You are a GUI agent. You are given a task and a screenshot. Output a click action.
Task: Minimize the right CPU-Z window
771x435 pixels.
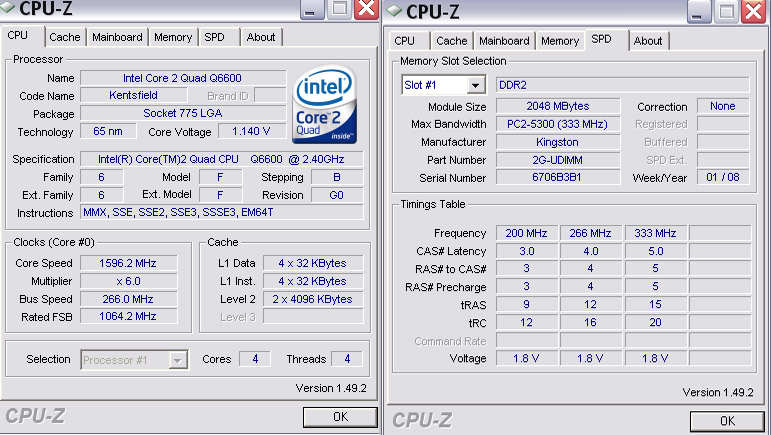point(699,12)
